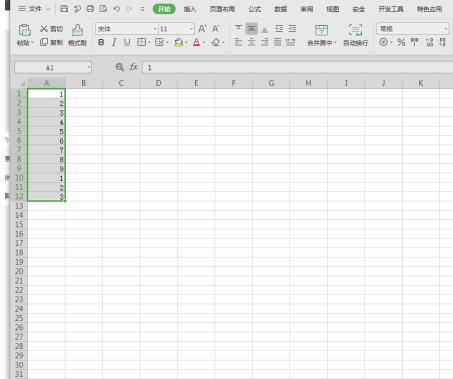
Task: Click the percent style icon
Action: 401,42
